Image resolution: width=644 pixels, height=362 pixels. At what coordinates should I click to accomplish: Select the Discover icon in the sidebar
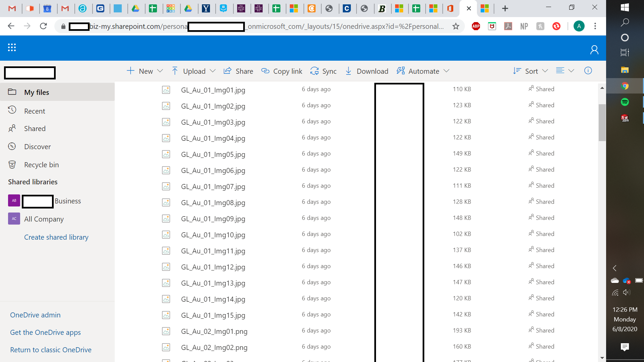point(12,146)
